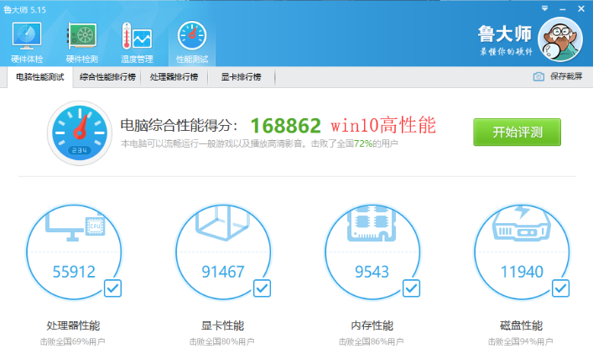
Task: Click the camera icon beside 保存截屏
Action: (538, 76)
